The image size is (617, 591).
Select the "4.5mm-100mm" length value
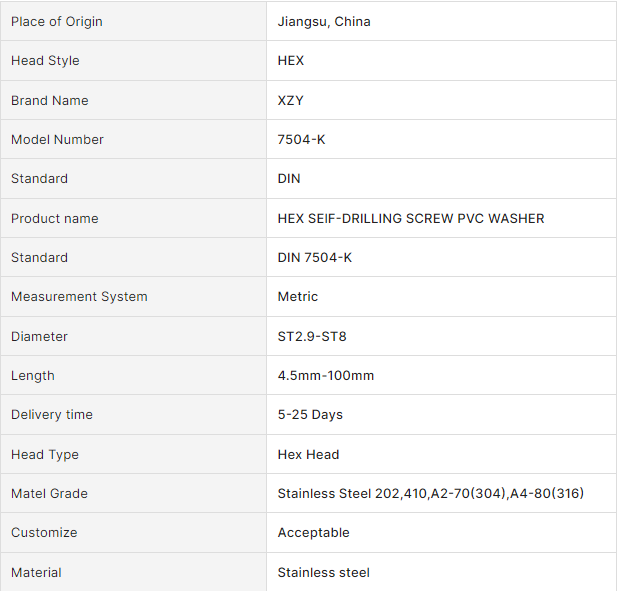(326, 376)
